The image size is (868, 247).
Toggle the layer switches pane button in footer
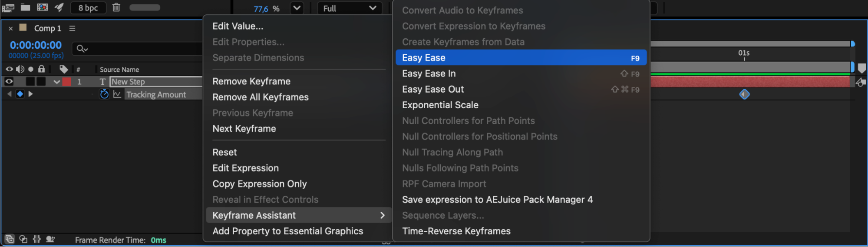tap(10, 239)
